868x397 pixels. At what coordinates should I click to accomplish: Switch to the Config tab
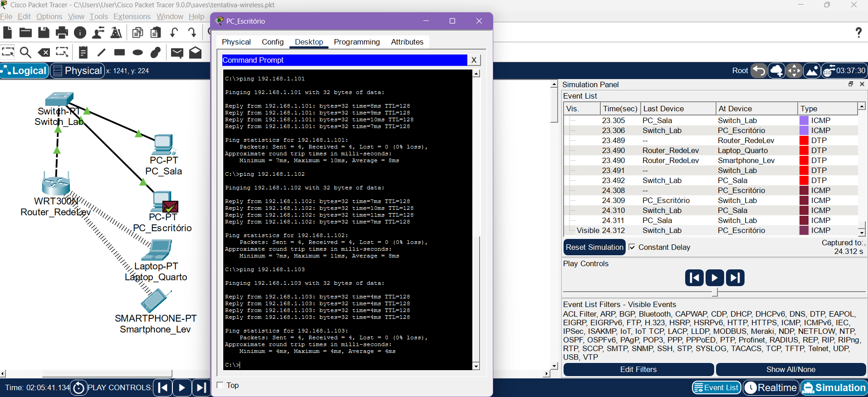coord(272,42)
